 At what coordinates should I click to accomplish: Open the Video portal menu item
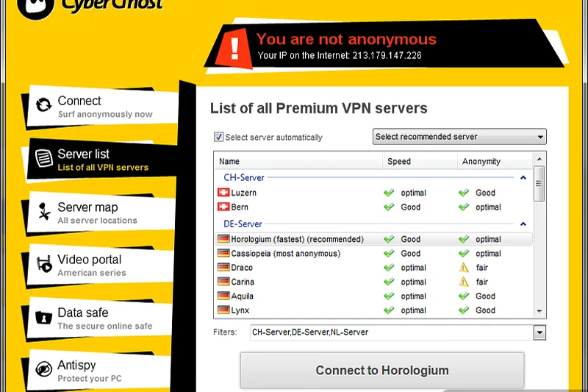click(x=100, y=266)
